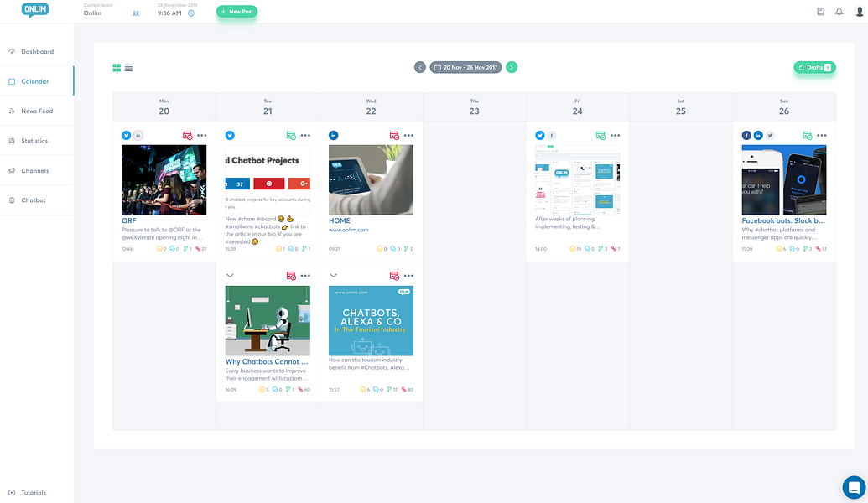Click the Current team Onlim label
Screen dimensions: 868x503
coord(98,9)
